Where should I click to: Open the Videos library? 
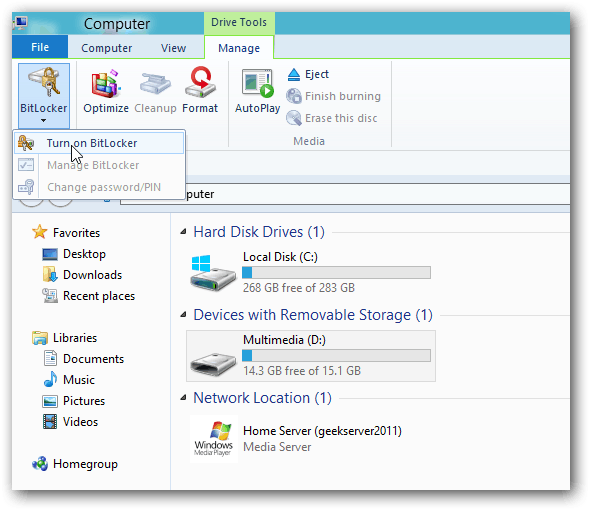pos(80,422)
